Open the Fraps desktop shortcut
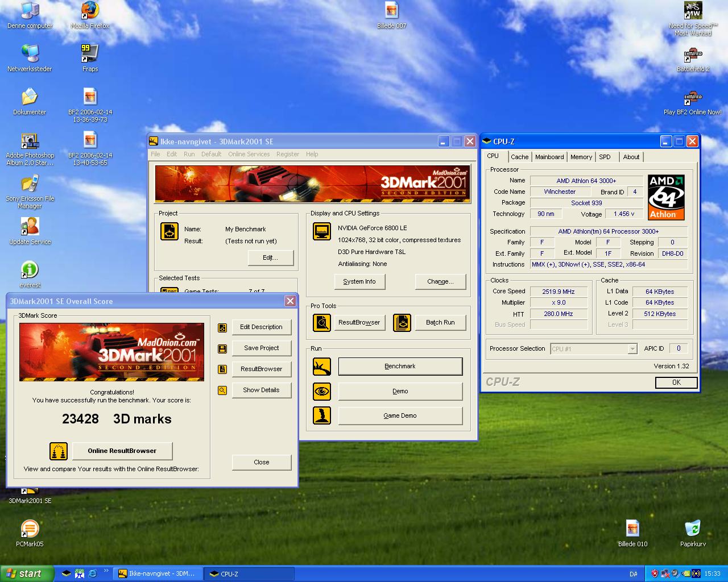Screen dimensions: 728x582 point(90,59)
